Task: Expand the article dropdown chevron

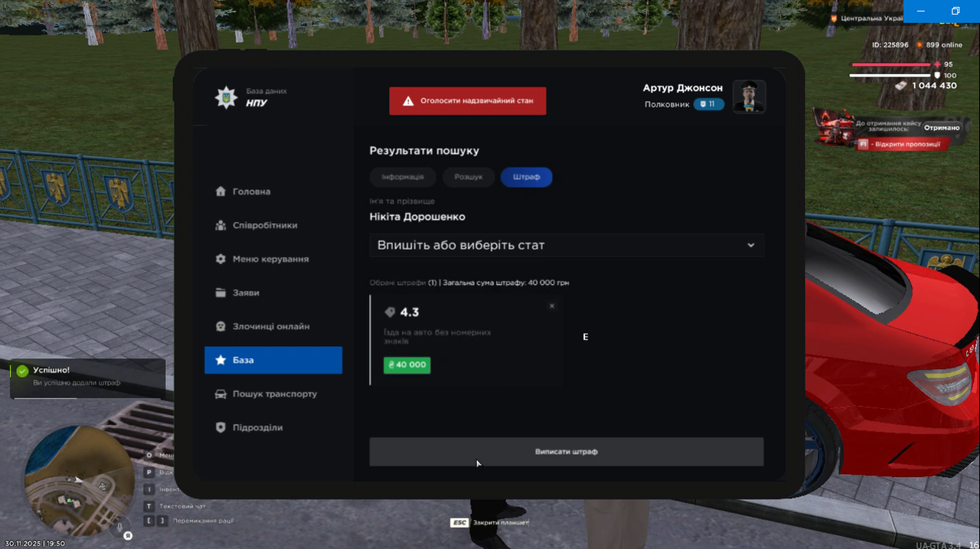Action: tap(751, 245)
